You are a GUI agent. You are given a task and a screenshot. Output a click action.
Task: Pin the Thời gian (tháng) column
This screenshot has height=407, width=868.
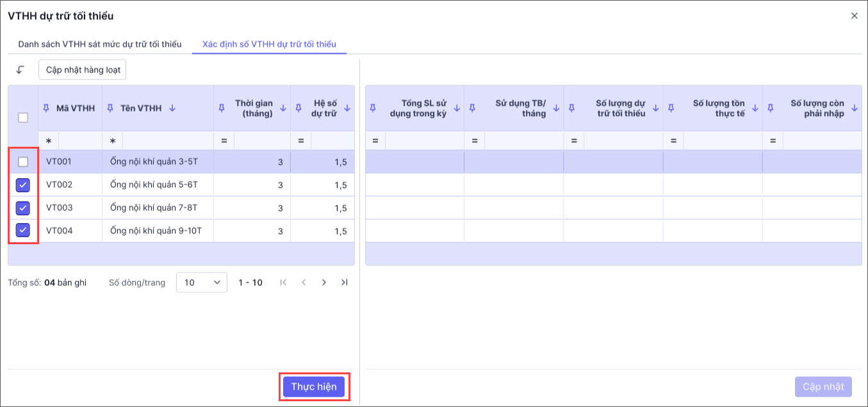tap(222, 108)
